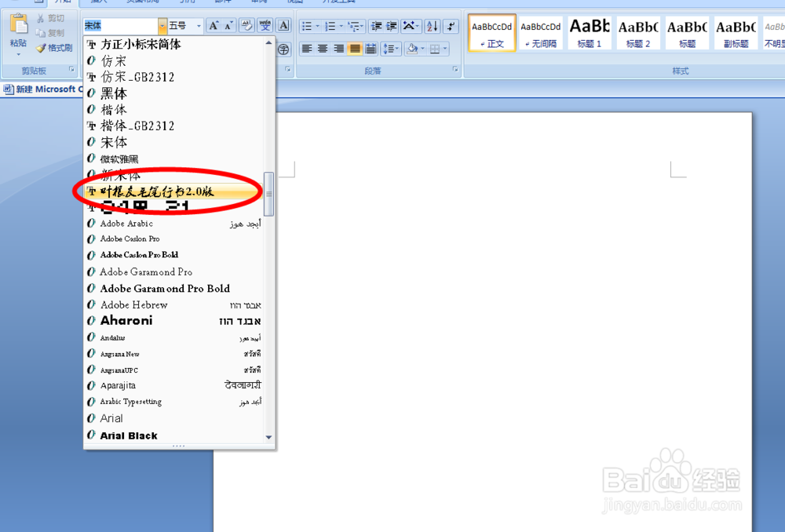Choose the 仿宋_GB2312 font
Viewport: 785px width, 532px height.
pyautogui.click(x=173, y=77)
